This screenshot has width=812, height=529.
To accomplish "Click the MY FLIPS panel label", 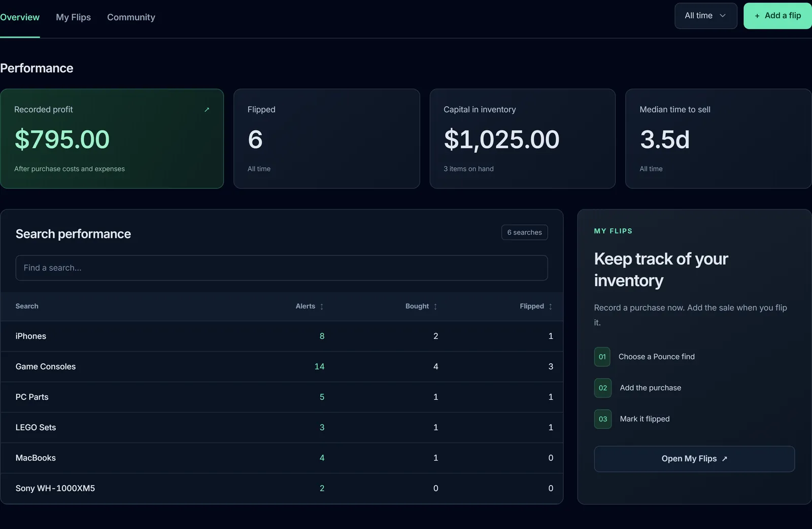I will coord(613,231).
